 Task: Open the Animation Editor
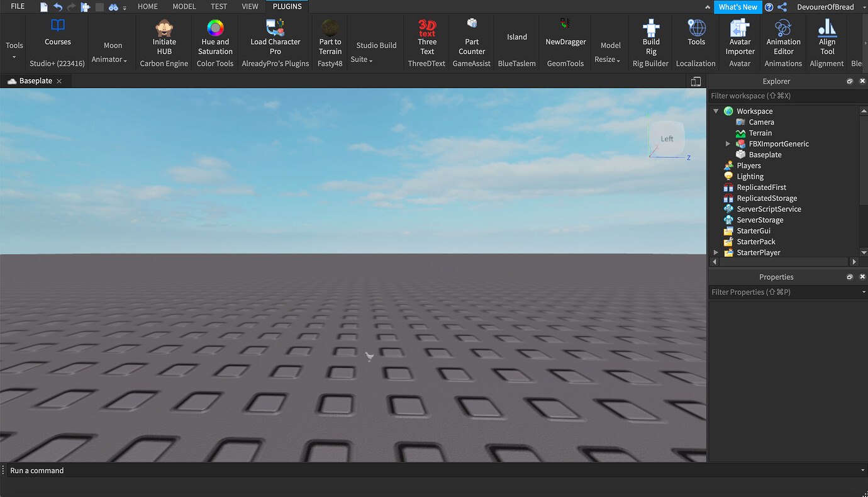[782, 38]
